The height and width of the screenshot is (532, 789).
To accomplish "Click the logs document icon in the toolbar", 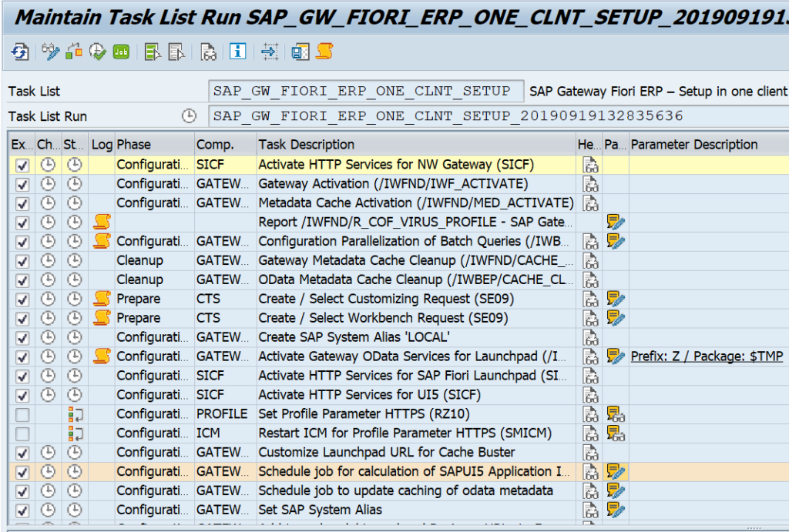I will [x=208, y=52].
